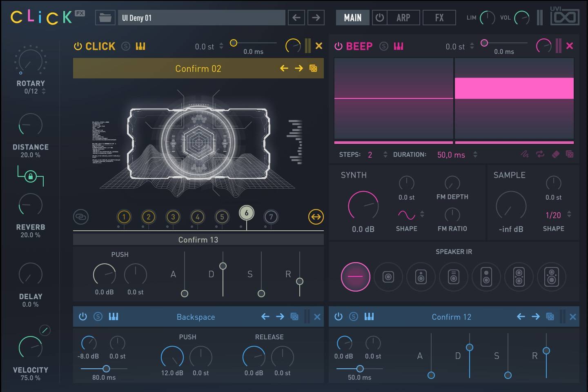Remove the Confirm 12 layer
The height and width of the screenshot is (392, 588).
click(x=573, y=317)
